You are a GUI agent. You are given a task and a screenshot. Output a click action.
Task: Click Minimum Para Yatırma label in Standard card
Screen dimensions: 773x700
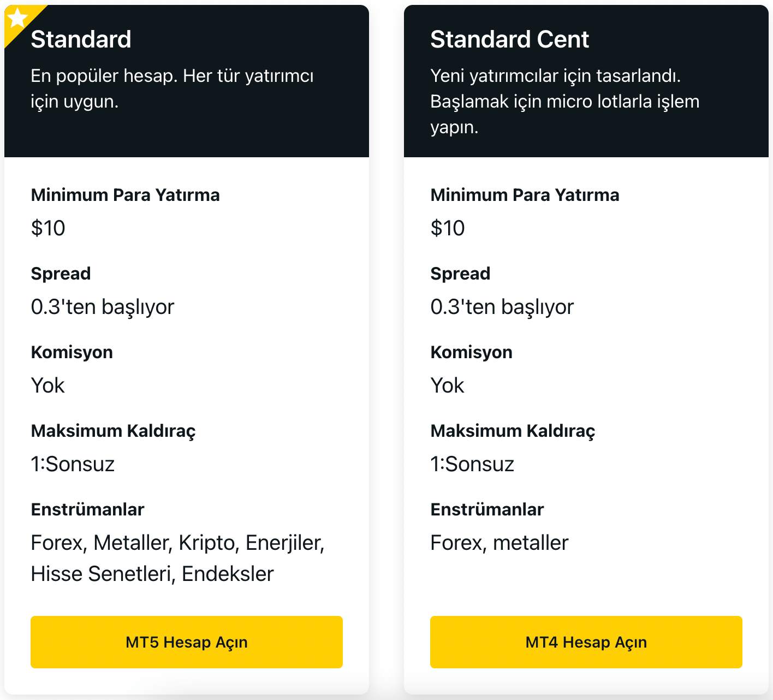pos(125,195)
